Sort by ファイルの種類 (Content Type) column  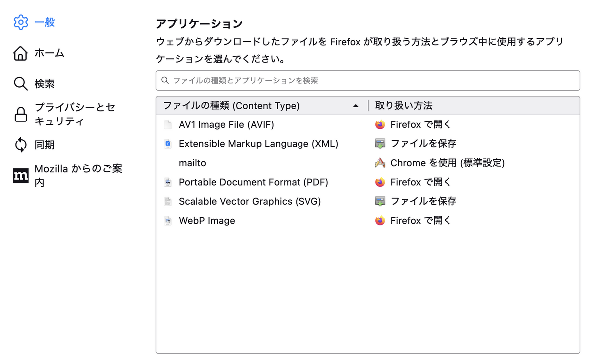click(231, 106)
